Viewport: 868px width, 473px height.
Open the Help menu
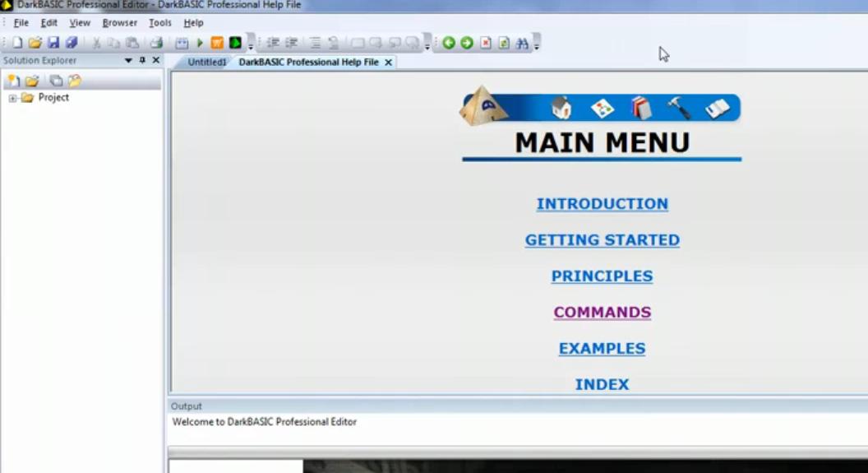[x=193, y=23]
